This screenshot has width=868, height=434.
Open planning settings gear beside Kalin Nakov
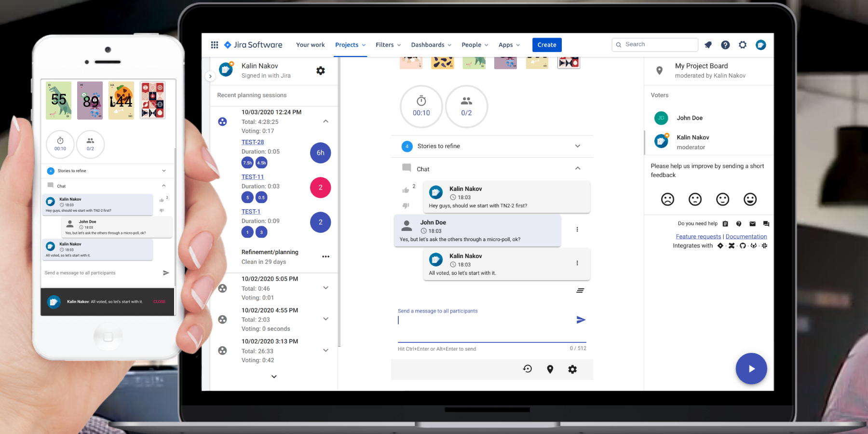point(321,71)
